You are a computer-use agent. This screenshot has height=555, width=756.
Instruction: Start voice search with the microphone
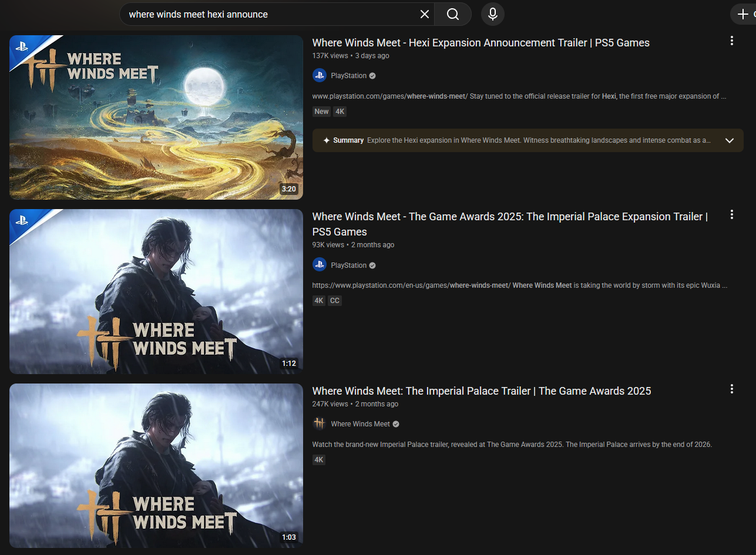pyautogui.click(x=493, y=14)
